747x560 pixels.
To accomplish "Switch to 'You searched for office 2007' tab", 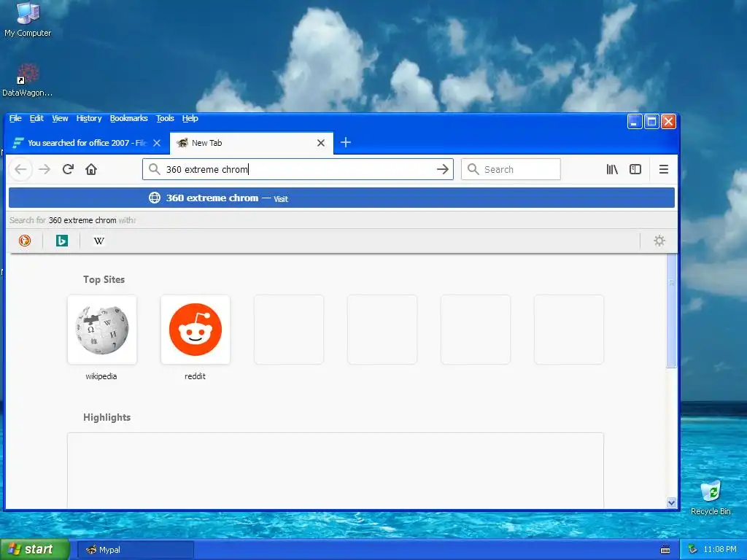I will click(88, 143).
